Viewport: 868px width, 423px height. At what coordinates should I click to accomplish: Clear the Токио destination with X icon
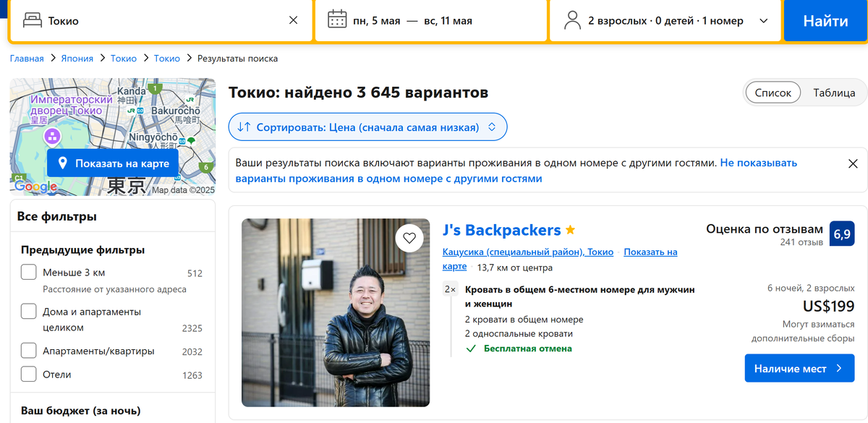pyautogui.click(x=293, y=20)
